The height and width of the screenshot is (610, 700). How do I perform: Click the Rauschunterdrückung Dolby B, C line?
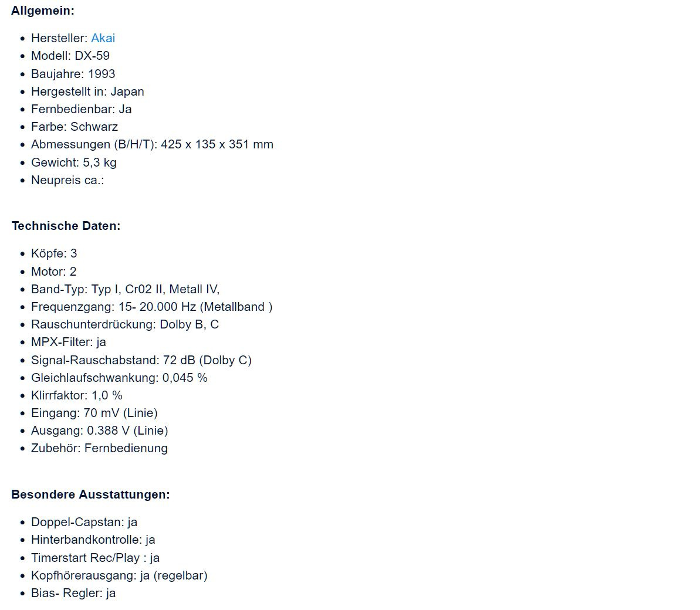(125, 324)
